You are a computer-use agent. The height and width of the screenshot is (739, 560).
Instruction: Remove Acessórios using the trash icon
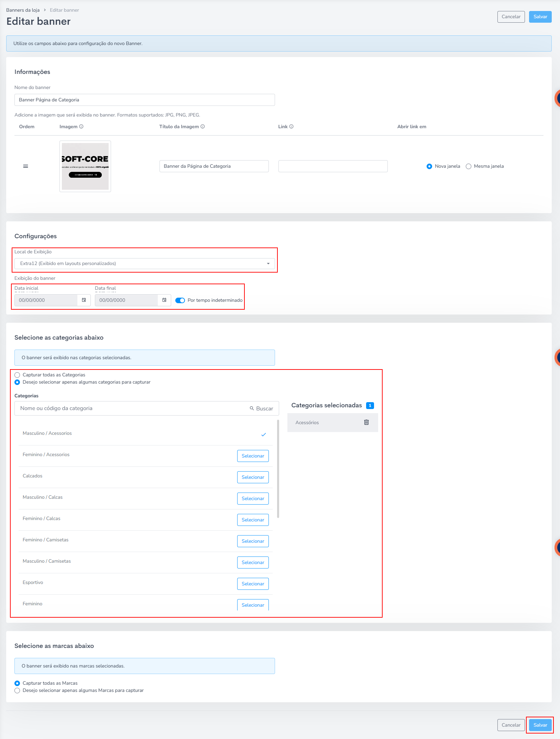coord(366,422)
